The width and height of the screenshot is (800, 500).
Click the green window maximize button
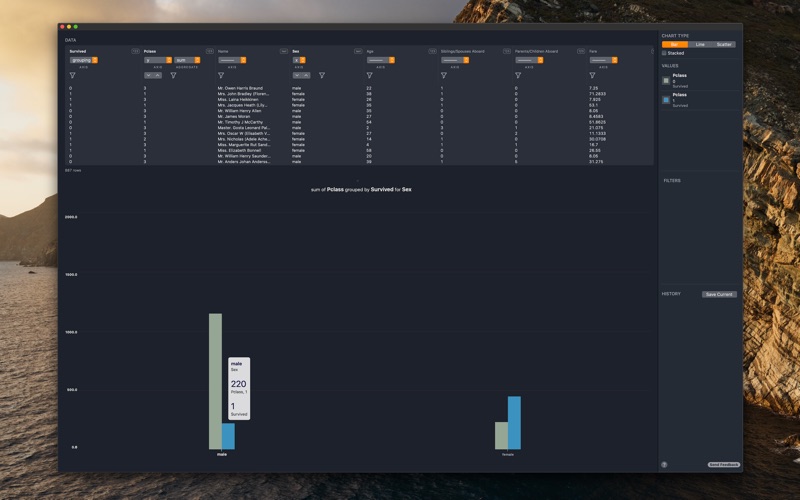[x=76, y=27]
